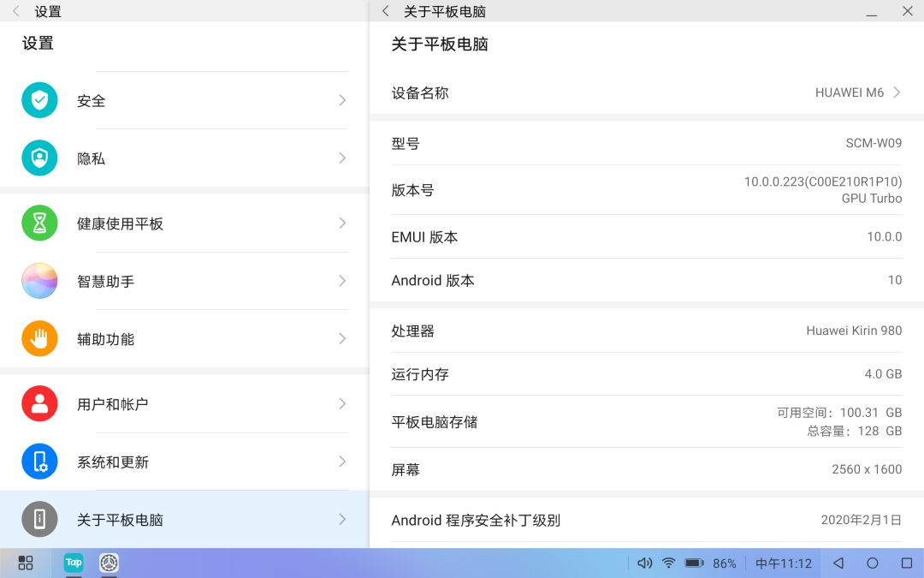Open 用户和帐户 person icon
924x578 pixels.
click(39, 403)
